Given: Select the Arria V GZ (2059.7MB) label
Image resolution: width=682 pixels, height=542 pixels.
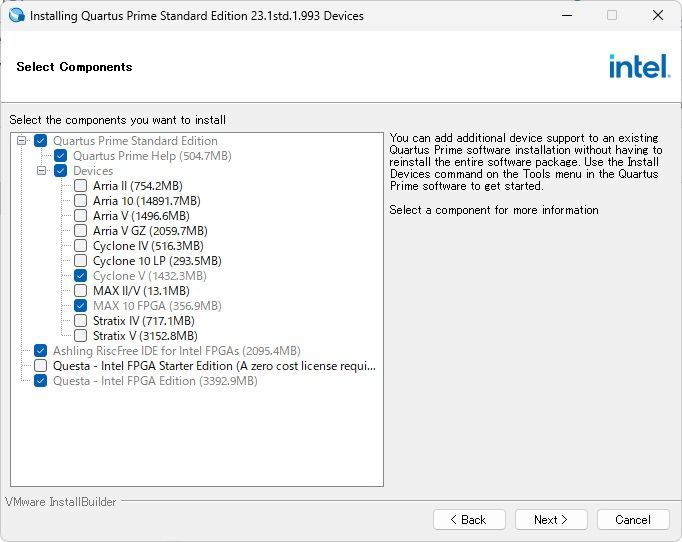Looking at the screenshot, I should 150,231.
